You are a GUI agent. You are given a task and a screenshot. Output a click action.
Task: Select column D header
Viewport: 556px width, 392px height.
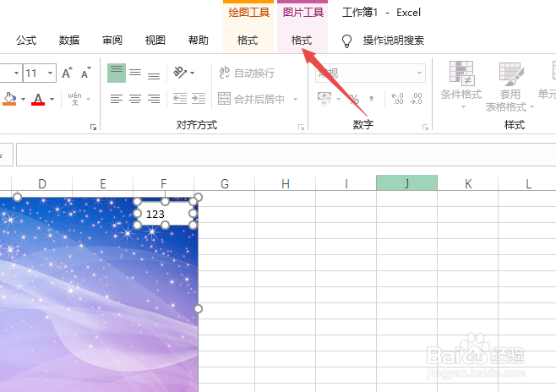(42, 183)
